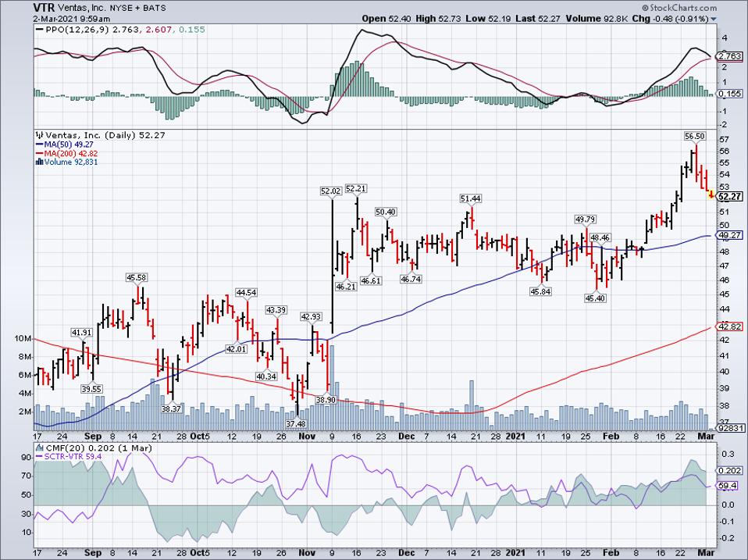Click the PPO(12,26,9) indicator label
This screenshot has width=748, height=560.
pyautogui.click(x=77, y=30)
